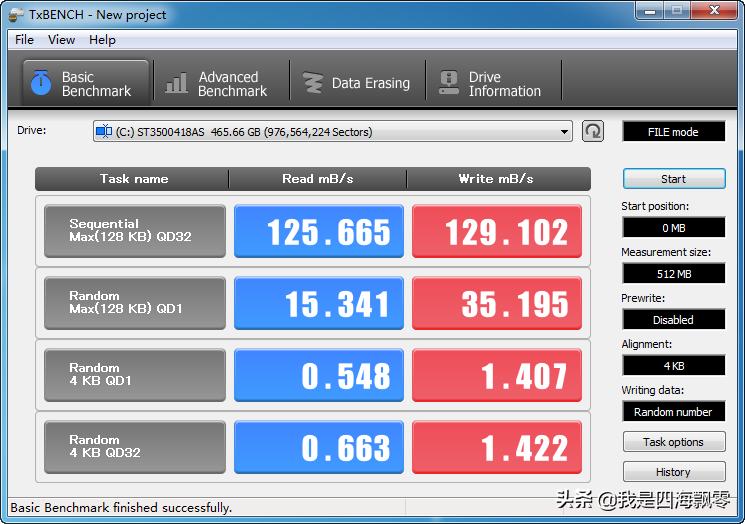The image size is (745, 524).
Task: Click Random 4 KB QD1 task button
Action: (x=135, y=375)
